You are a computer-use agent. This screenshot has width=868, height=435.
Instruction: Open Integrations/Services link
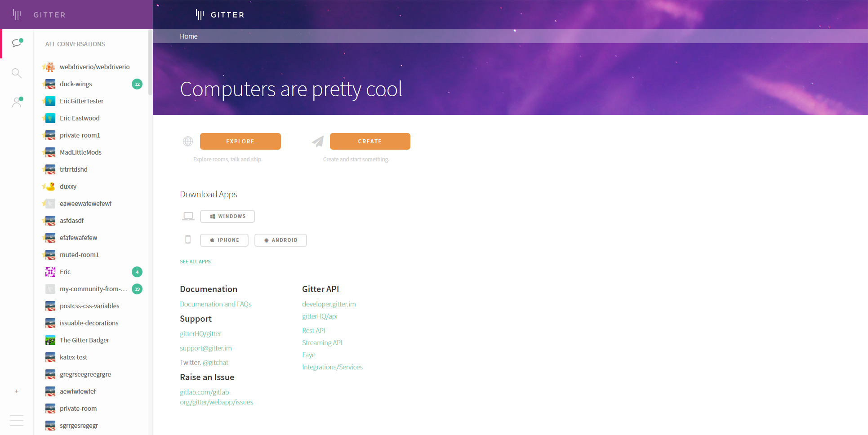pos(332,367)
